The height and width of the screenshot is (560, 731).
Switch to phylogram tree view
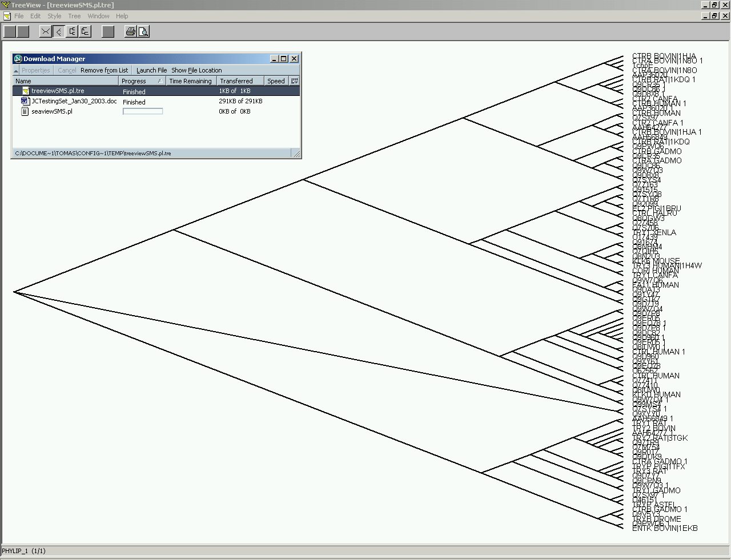pyautogui.click(x=85, y=31)
